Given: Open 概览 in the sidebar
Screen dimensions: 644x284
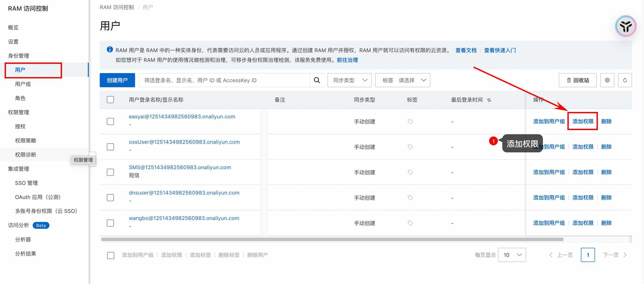Looking at the screenshot, I should pos(13,27).
